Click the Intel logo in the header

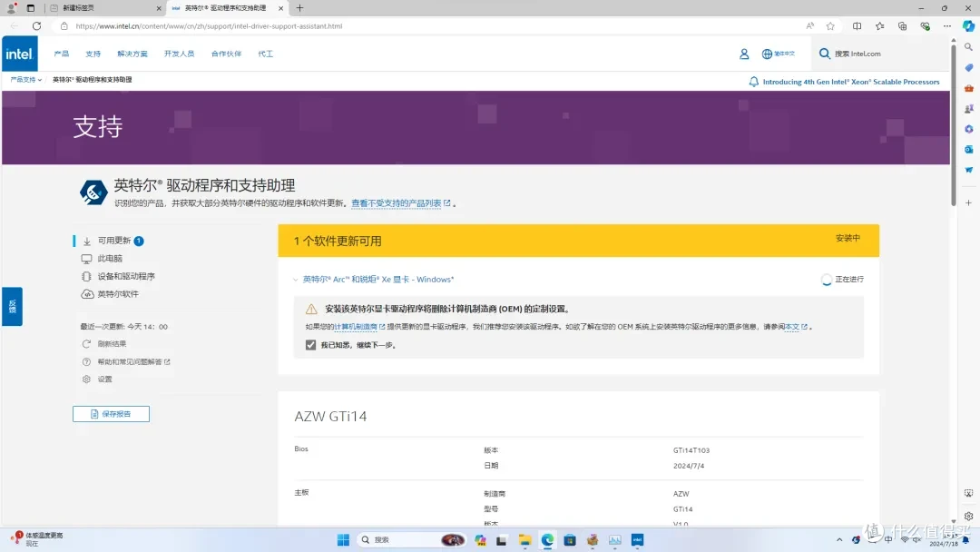tap(19, 54)
